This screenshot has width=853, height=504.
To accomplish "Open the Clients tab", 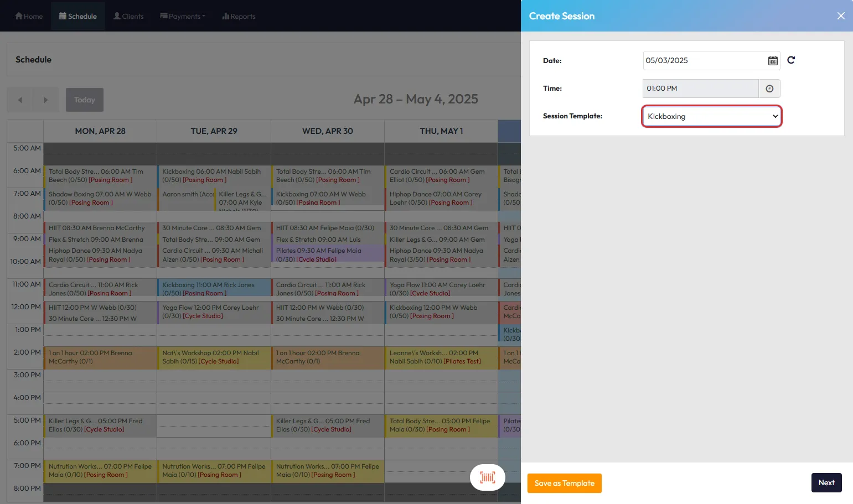I will 128,16.
